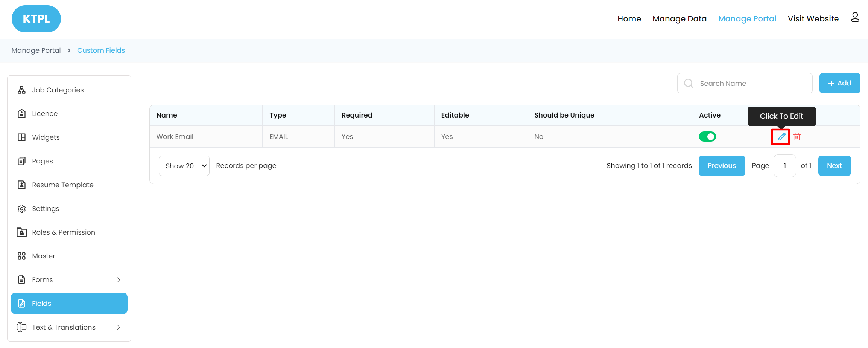
Task: Open the Show 20 records dropdown
Action: tap(184, 166)
